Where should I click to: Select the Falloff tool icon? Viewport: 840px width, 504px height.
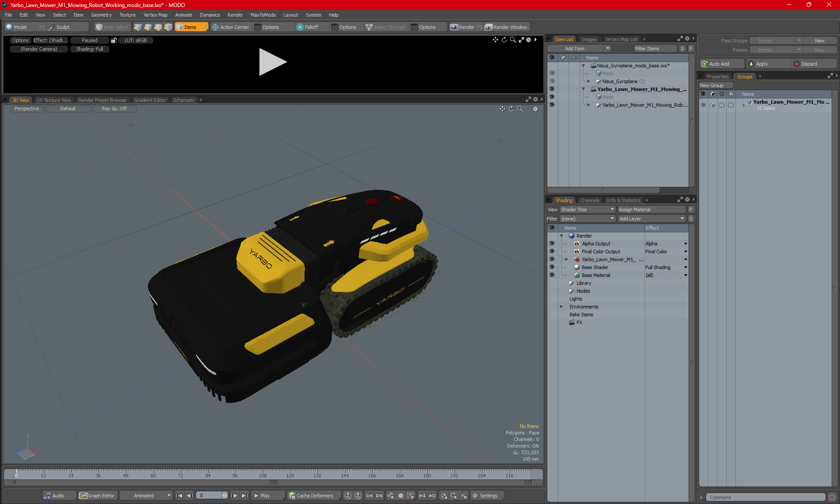(300, 27)
